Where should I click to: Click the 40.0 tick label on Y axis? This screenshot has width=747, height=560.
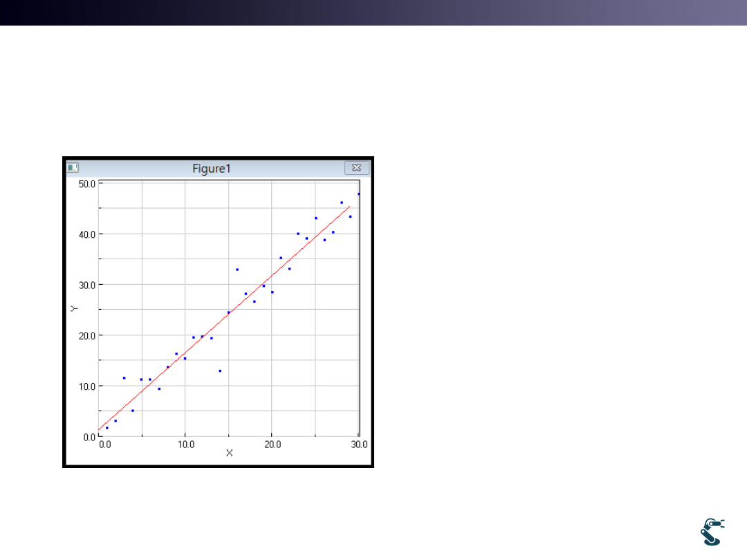click(86, 234)
